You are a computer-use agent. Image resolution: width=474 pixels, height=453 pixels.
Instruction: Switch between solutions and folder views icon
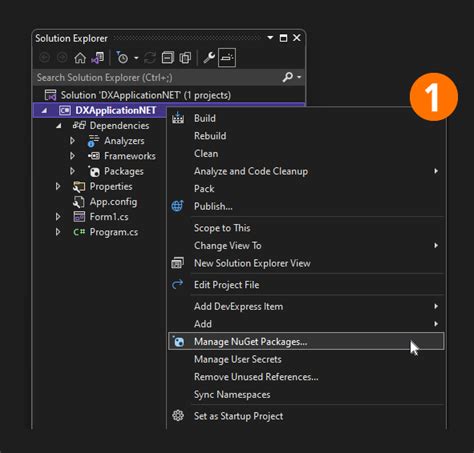click(98, 58)
